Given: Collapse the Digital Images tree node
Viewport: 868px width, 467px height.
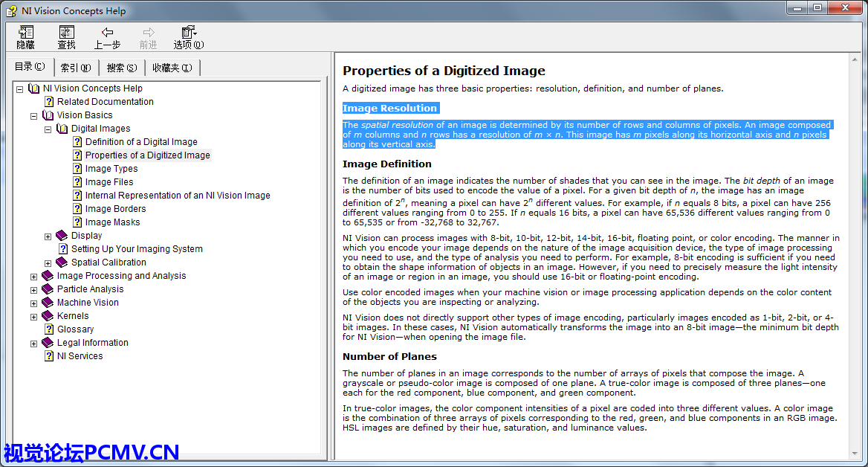Looking at the screenshot, I should tap(48, 129).
